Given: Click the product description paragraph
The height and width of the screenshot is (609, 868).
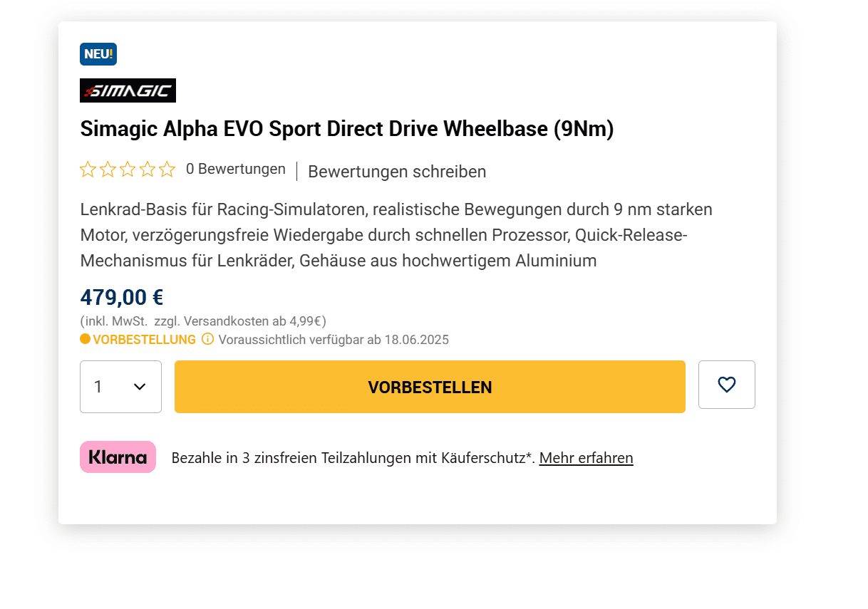Looking at the screenshot, I should point(396,235).
